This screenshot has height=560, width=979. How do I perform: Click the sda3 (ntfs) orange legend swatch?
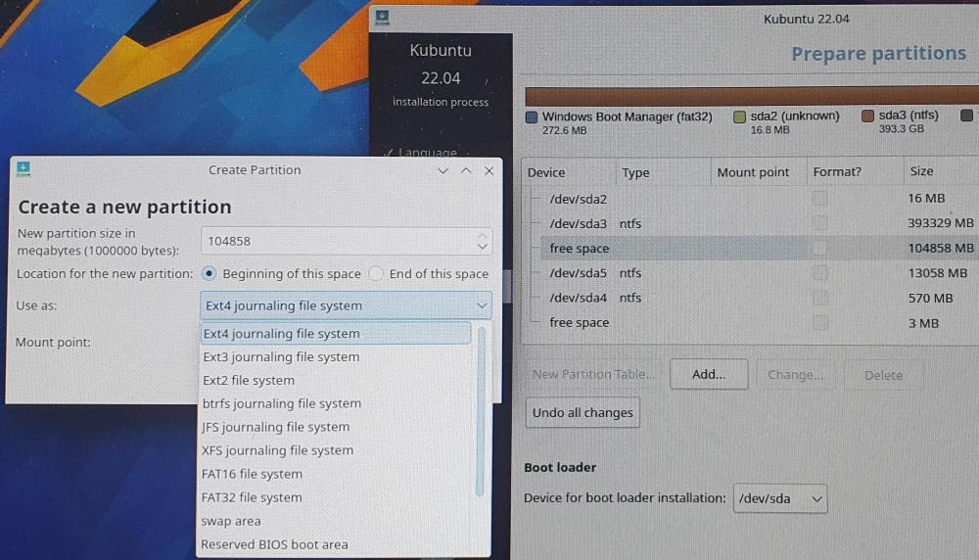(x=867, y=117)
